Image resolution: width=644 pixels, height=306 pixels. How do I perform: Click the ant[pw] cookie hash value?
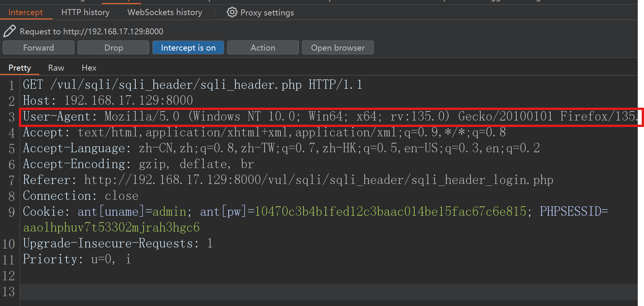390,212
